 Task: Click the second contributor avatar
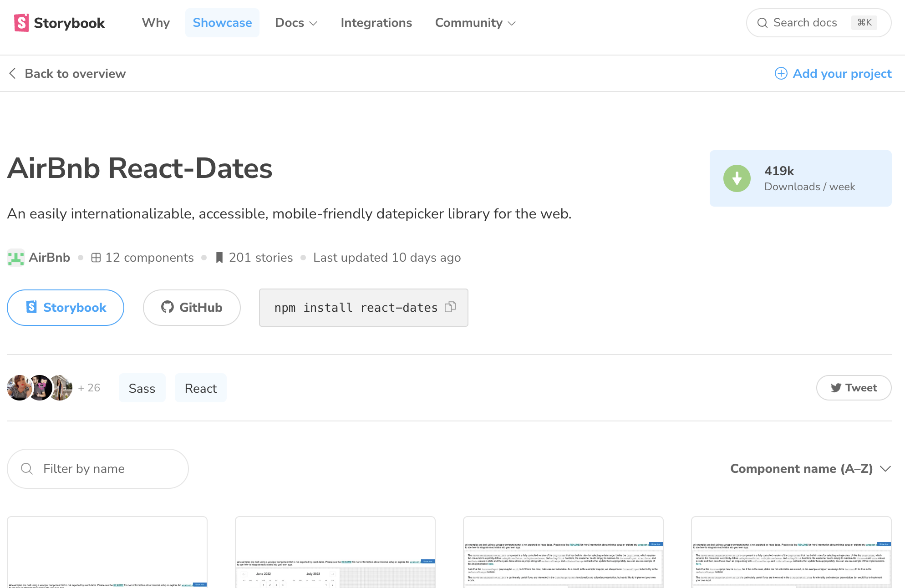40,388
